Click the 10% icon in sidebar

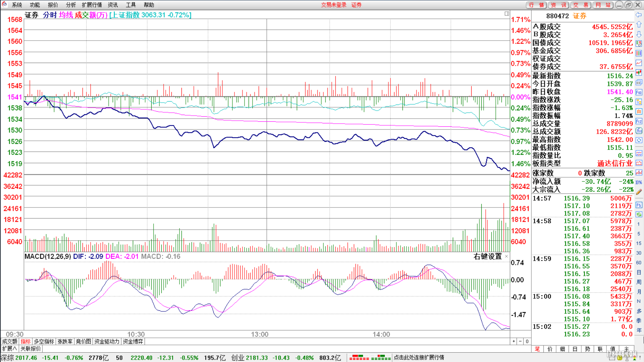pyautogui.click(x=639, y=182)
